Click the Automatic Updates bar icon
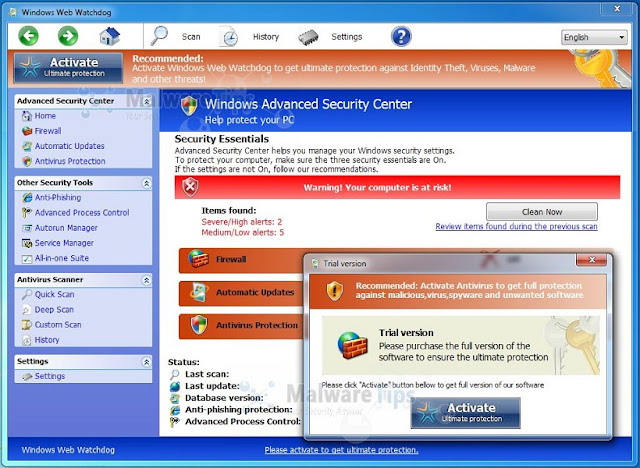The image size is (640, 468). (200, 292)
